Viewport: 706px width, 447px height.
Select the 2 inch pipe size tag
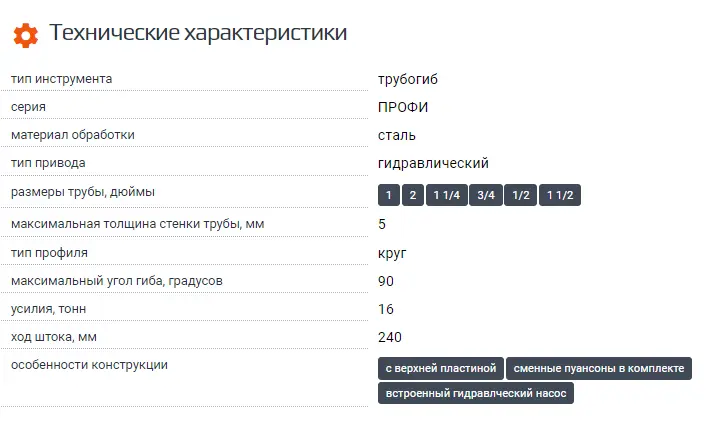point(412,196)
